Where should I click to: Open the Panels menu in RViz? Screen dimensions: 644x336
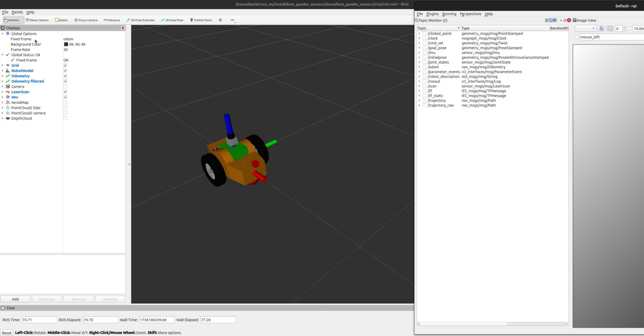pos(17,12)
